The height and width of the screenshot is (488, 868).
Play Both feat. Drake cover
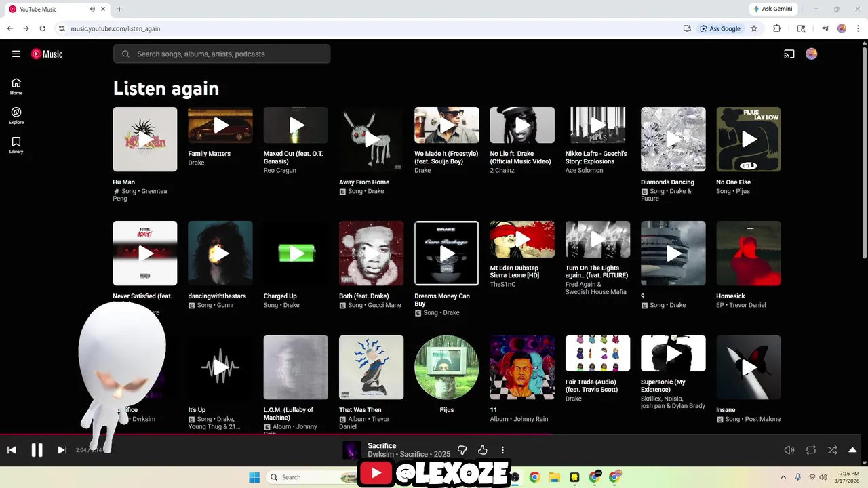pos(371,253)
